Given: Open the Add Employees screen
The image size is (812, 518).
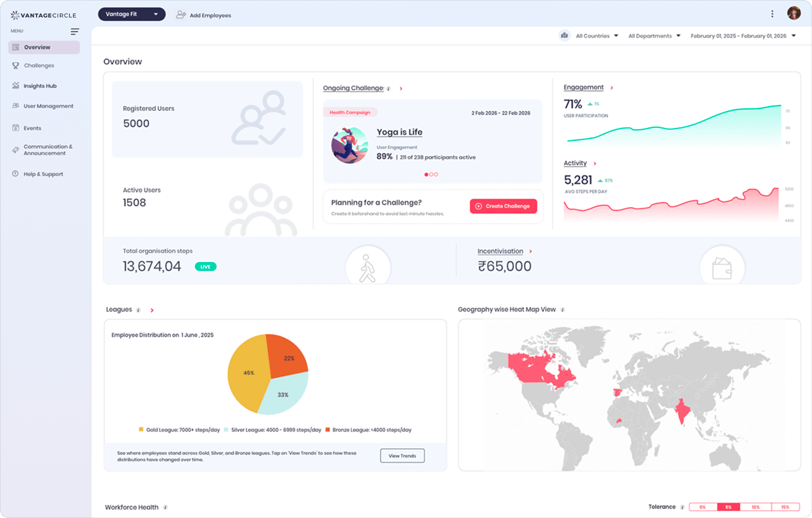Looking at the screenshot, I should [204, 15].
